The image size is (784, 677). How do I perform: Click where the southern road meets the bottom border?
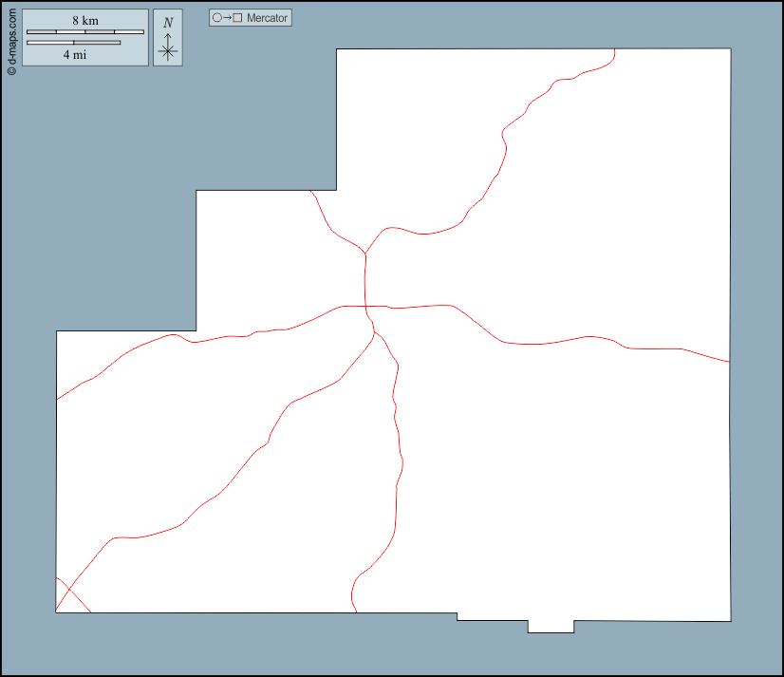(356, 612)
